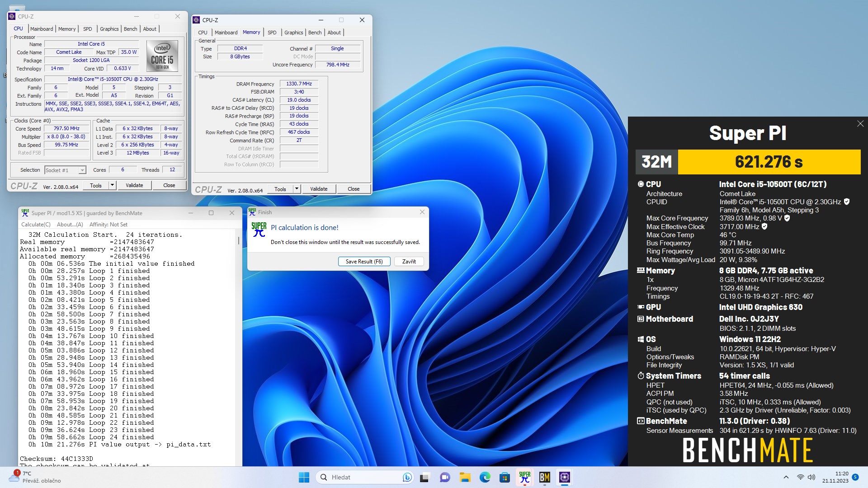Click the Intel Core i5 logo in CPU-Z
The width and height of the screenshot is (868, 488).
point(162,56)
